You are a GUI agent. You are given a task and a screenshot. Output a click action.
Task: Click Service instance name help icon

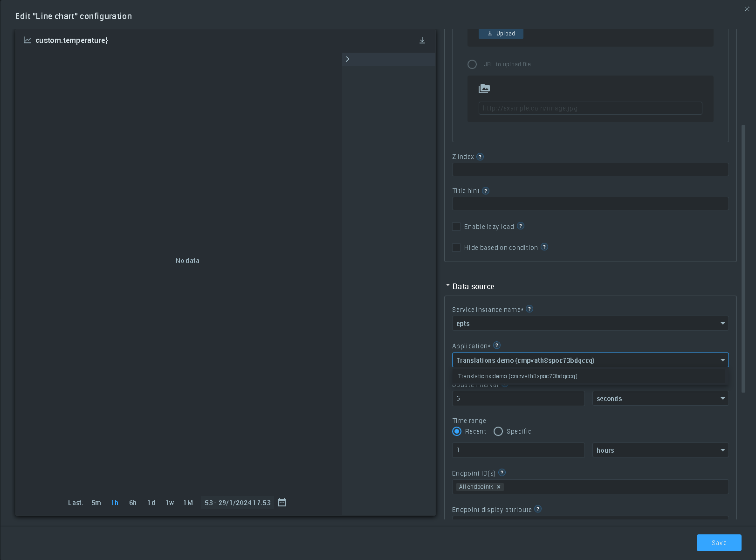[529, 309]
